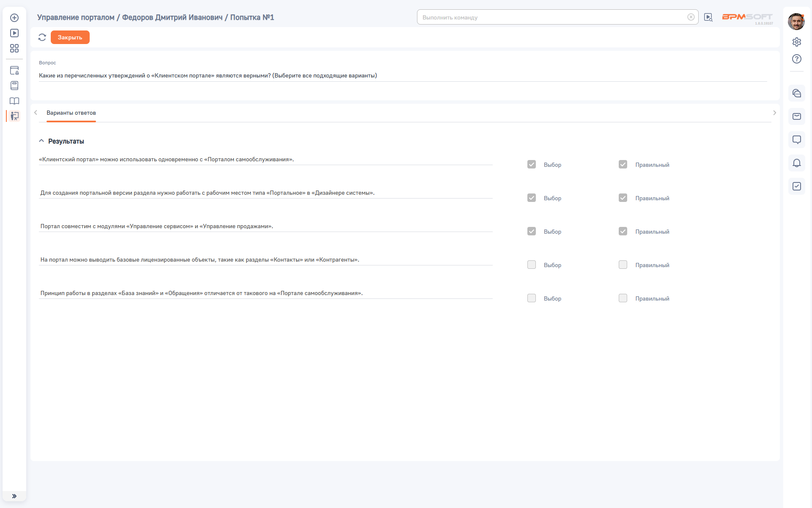Open the email envelope panel icon
The height and width of the screenshot is (508, 812).
(x=796, y=116)
